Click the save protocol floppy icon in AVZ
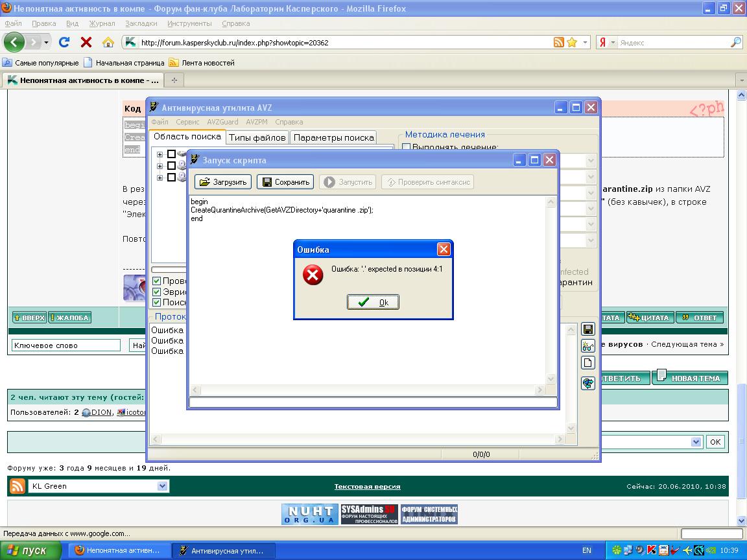The image size is (747, 560). click(587, 329)
